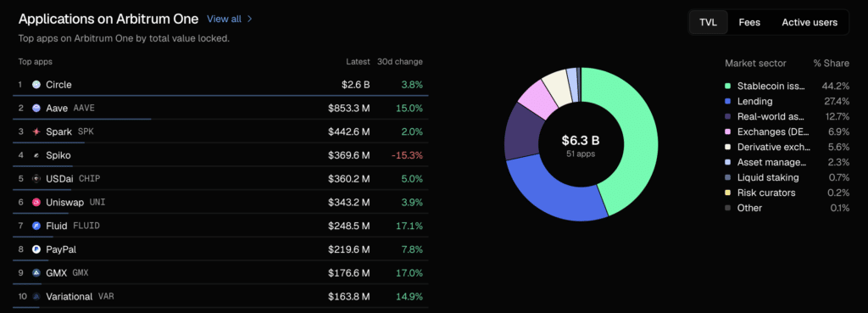
Task: Click Spark's $442.6 M value
Action: click(348, 131)
